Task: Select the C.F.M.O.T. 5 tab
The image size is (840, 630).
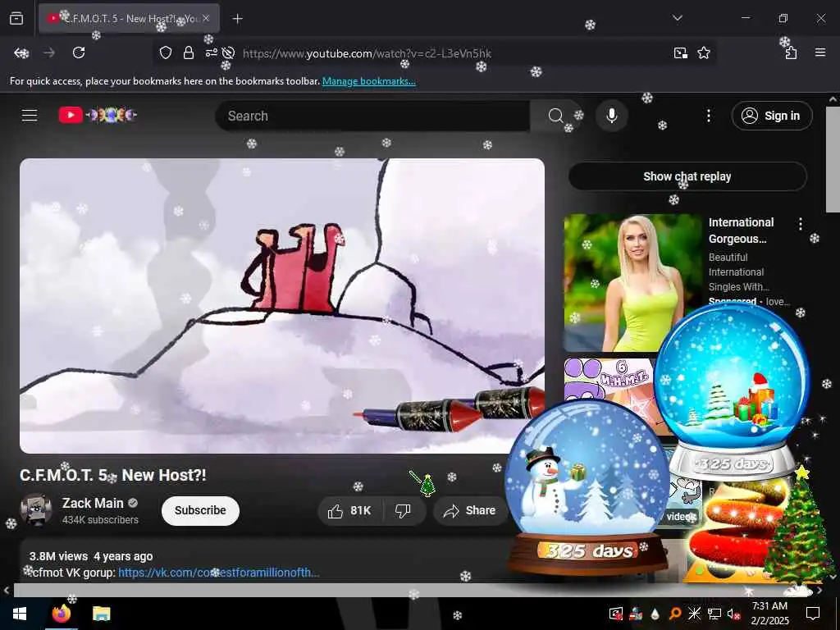Action: coord(129,19)
